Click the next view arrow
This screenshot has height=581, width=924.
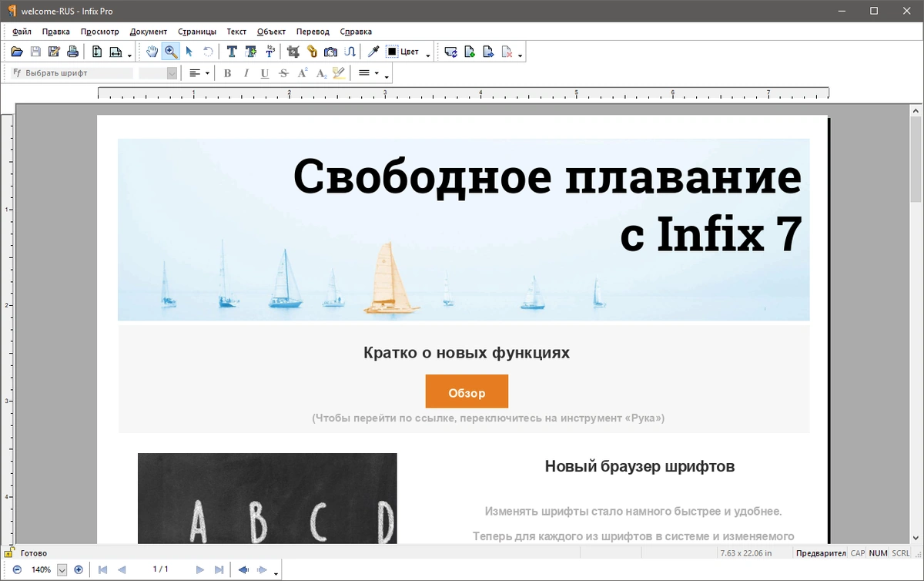262,569
